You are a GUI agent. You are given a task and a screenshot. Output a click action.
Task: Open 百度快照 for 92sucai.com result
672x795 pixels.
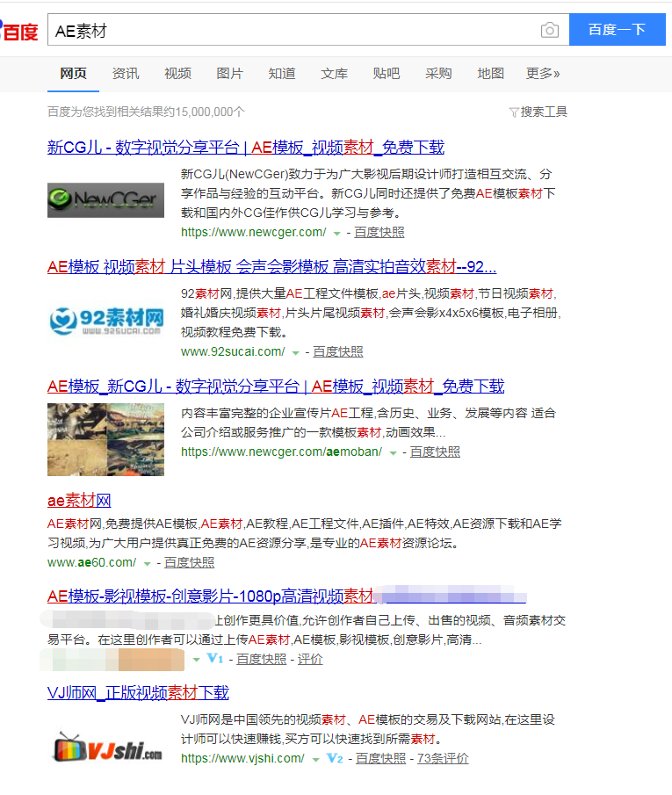click(338, 351)
